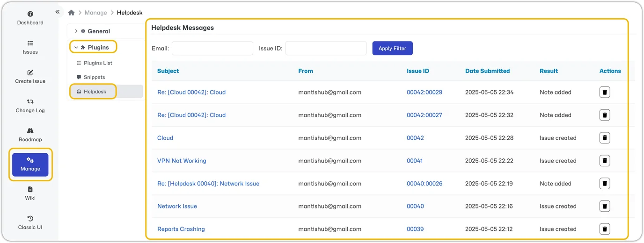Sort by Date Submitted column header
Image resolution: width=644 pixels, height=243 pixels.
point(487,71)
